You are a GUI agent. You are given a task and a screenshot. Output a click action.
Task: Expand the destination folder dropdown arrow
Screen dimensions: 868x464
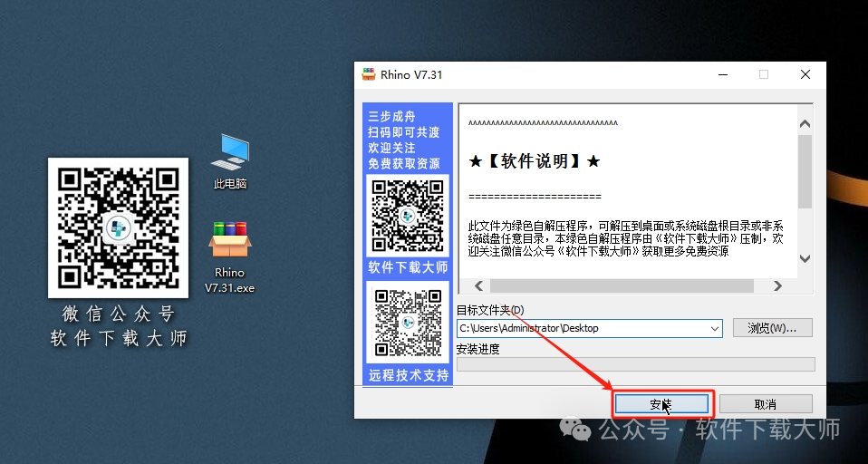[x=715, y=328]
